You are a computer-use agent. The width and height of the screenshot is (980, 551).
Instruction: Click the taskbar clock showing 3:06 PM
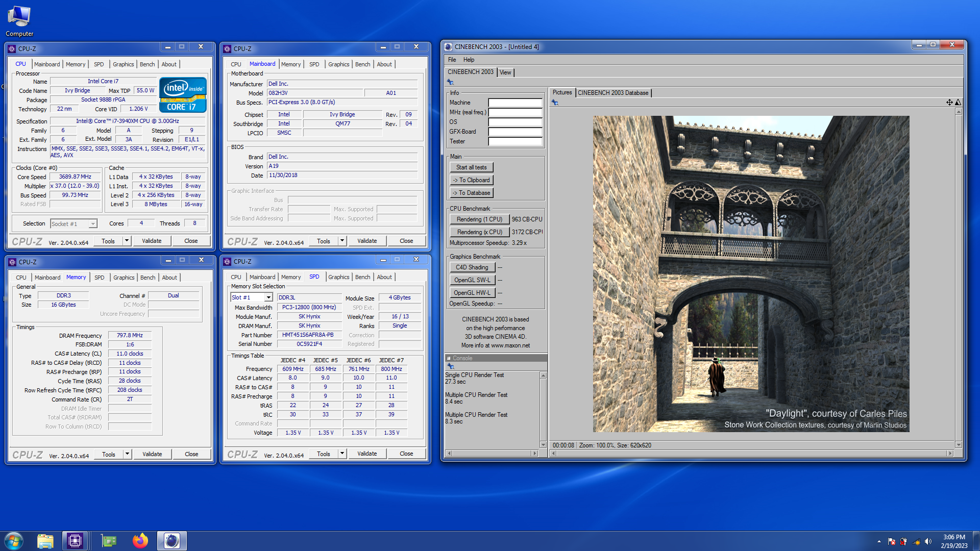pos(954,541)
